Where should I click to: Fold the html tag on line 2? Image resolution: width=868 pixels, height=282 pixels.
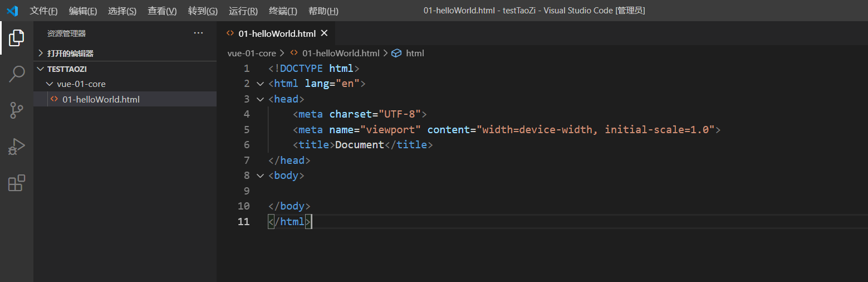pyautogui.click(x=259, y=84)
